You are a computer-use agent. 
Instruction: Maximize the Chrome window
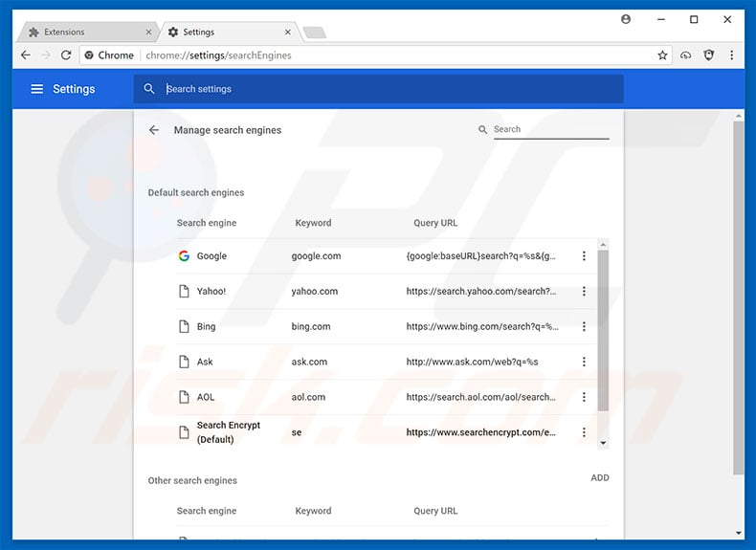click(694, 19)
